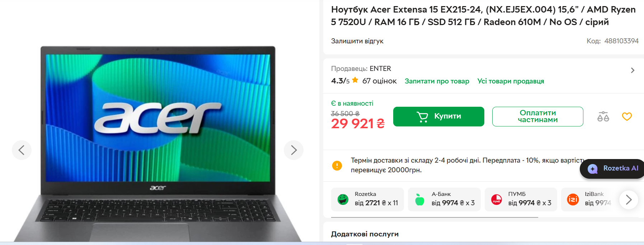644x245 pixels.
Task: Show next product image
Action: (293, 150)
